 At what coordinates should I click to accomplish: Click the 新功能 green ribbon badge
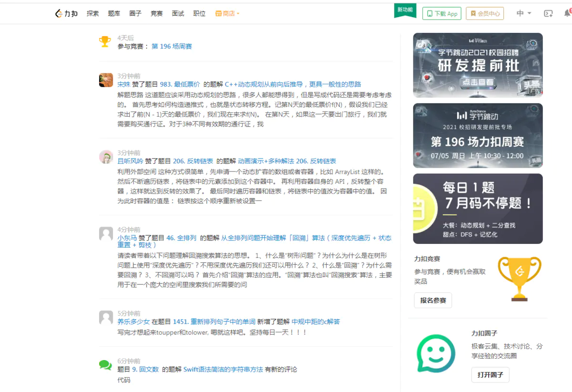[405, 10]
